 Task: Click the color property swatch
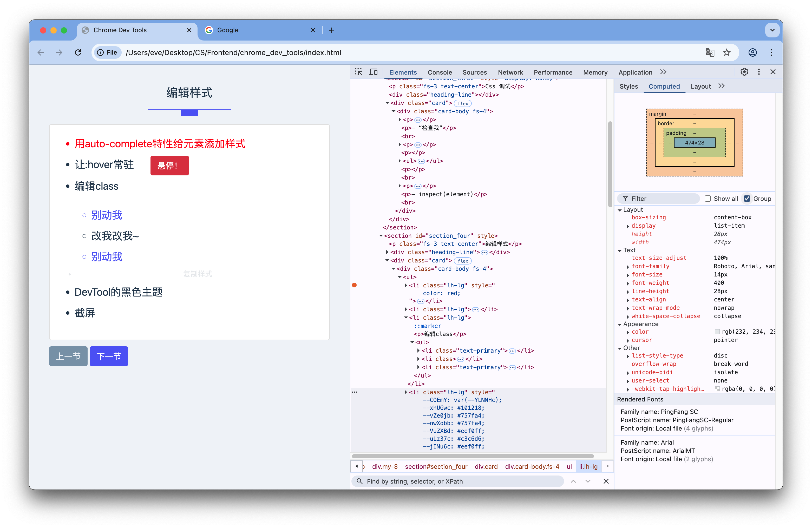pyautogui.click(x=717, y=332)
